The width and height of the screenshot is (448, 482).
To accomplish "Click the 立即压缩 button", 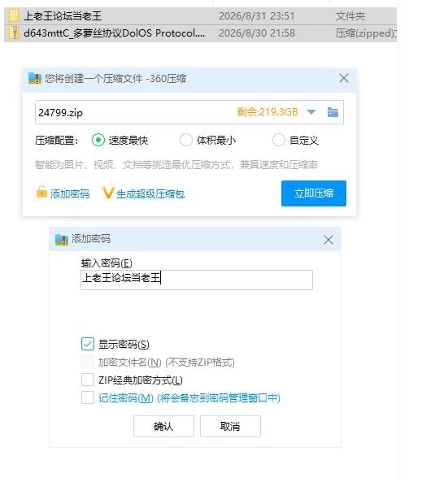I will [x=314, y=193].
